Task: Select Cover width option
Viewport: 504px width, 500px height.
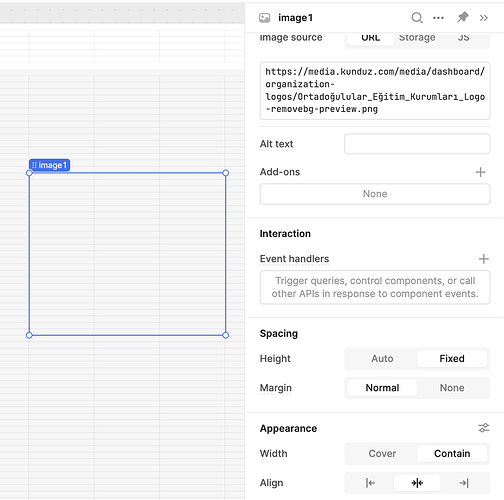Action: tap(382, 454)
